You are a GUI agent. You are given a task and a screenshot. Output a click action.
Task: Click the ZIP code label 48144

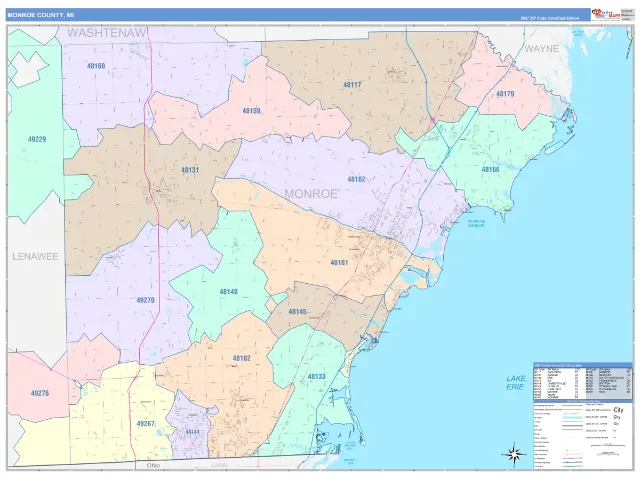[192, 432]
